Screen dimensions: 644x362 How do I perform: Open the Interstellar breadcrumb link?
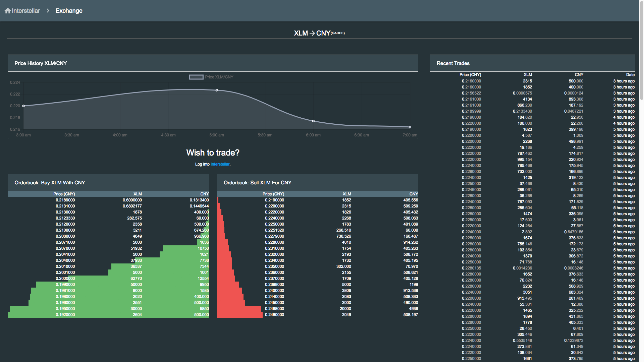coord(26,11)
